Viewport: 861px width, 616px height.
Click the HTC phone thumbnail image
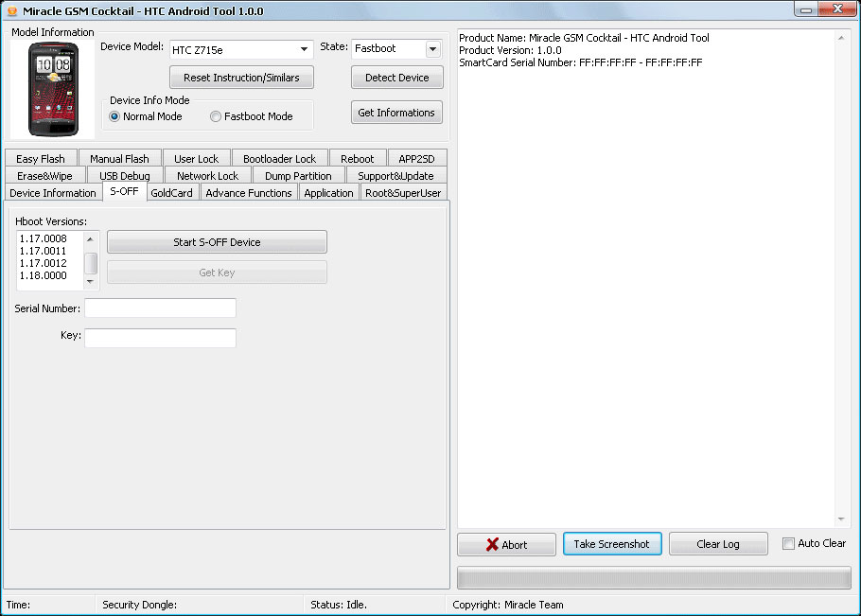tap(53, 90)
